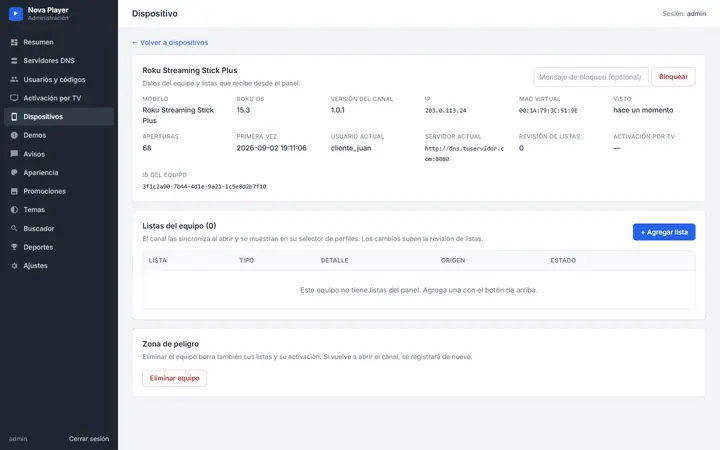Click the usuario actual cliente_juan
Image resolution: width=720 pixels, height=450 pixels.
(351, 148)
